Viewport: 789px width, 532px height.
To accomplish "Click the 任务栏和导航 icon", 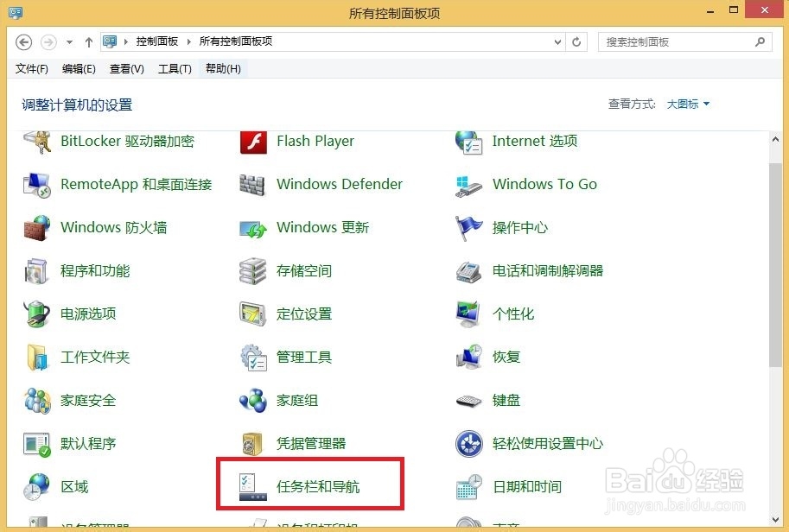I will point(252,487).
